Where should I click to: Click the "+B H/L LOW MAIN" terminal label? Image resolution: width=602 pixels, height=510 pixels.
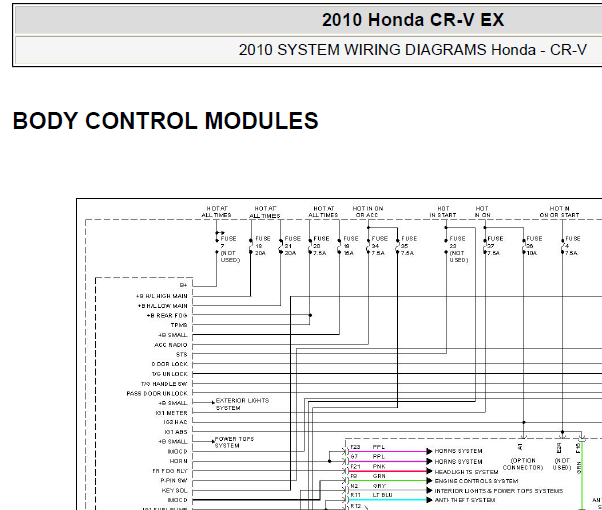pyautogui.click(x=163, y=306)
